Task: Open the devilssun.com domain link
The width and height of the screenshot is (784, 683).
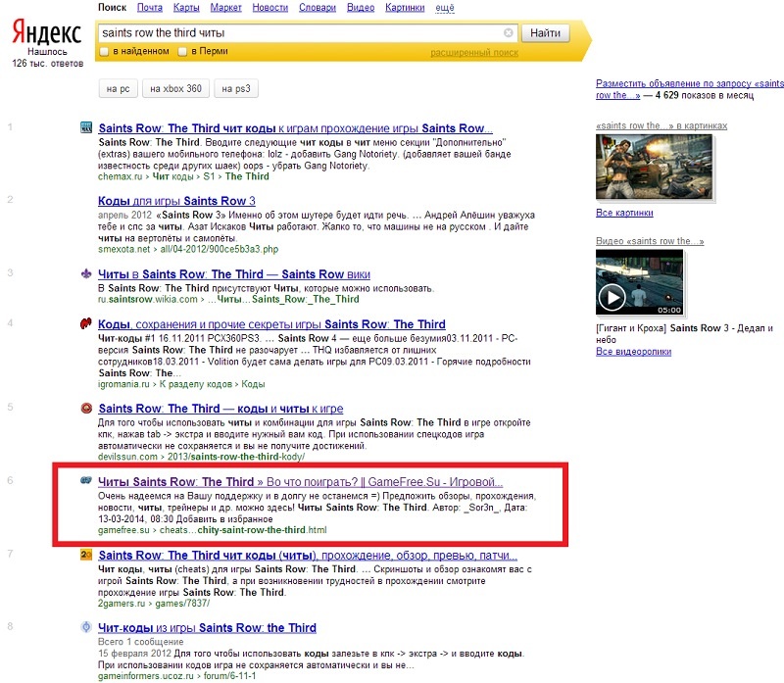Action: [127, 457]
